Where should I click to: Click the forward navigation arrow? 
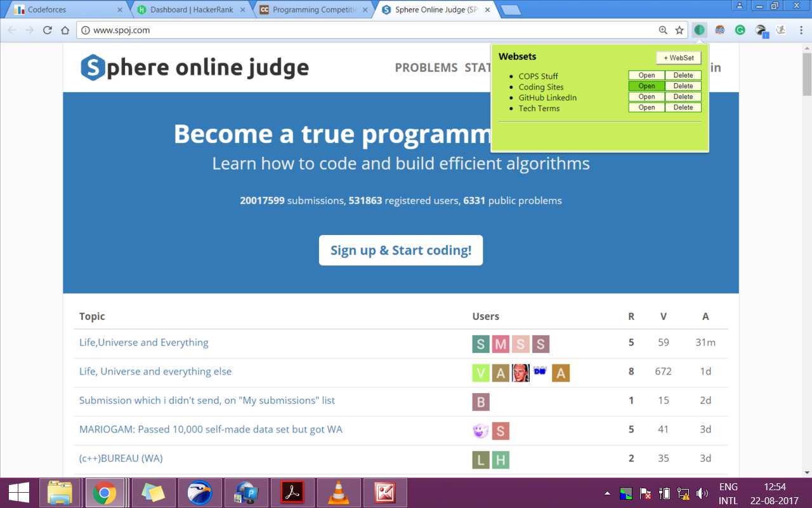pyautogui.click(x=29, y=30)
